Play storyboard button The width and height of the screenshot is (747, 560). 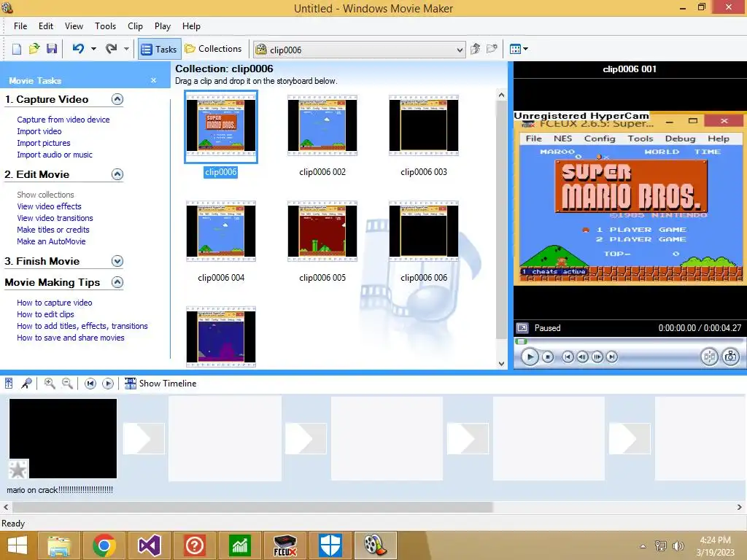point(108,384)
